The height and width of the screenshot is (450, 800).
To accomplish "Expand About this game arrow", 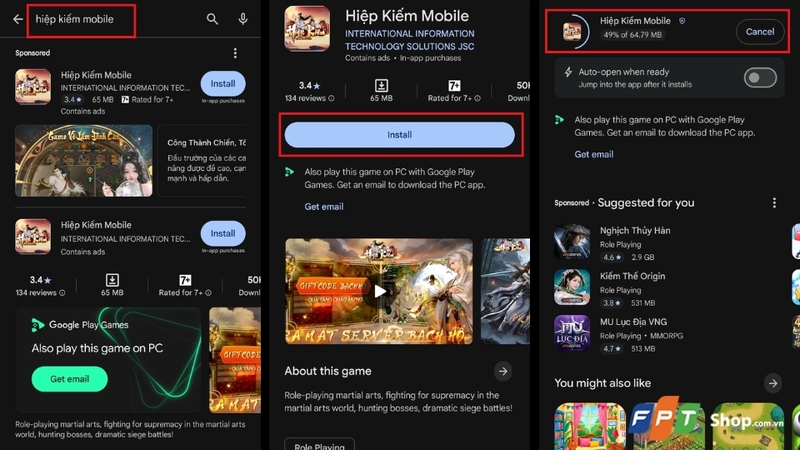I will 503,371.
